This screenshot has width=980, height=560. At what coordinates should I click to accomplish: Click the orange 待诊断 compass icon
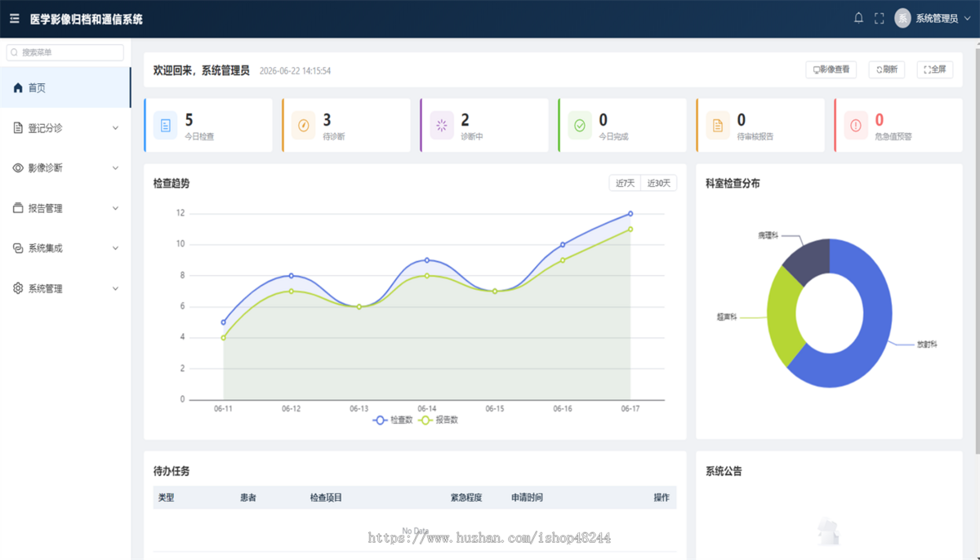(x=303, y=126)
